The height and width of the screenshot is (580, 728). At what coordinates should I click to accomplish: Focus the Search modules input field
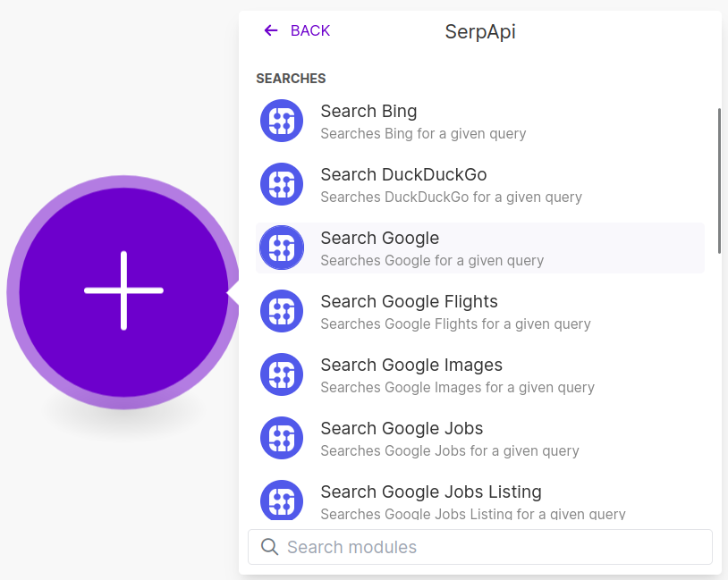480,547
